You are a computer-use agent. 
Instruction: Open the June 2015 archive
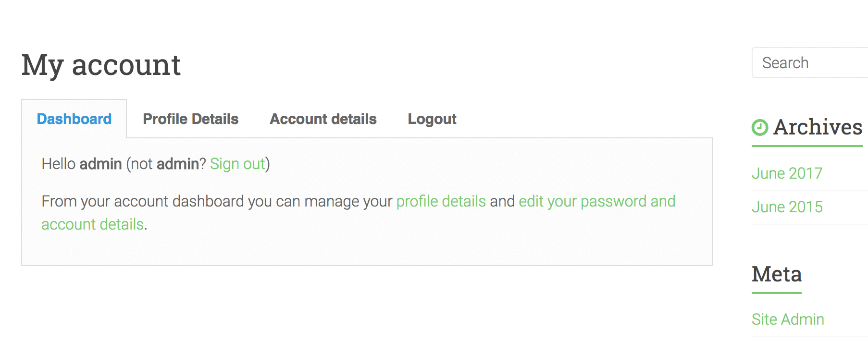pos(787,207)
